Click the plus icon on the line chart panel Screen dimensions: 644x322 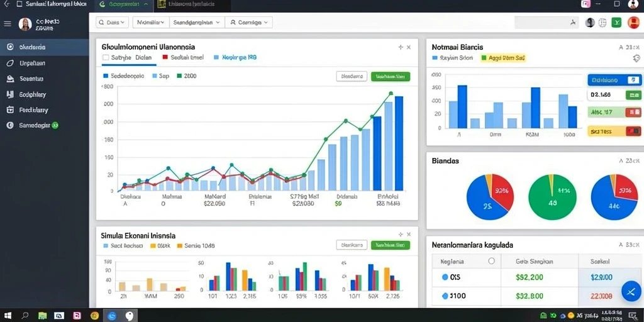click(401, 47)
